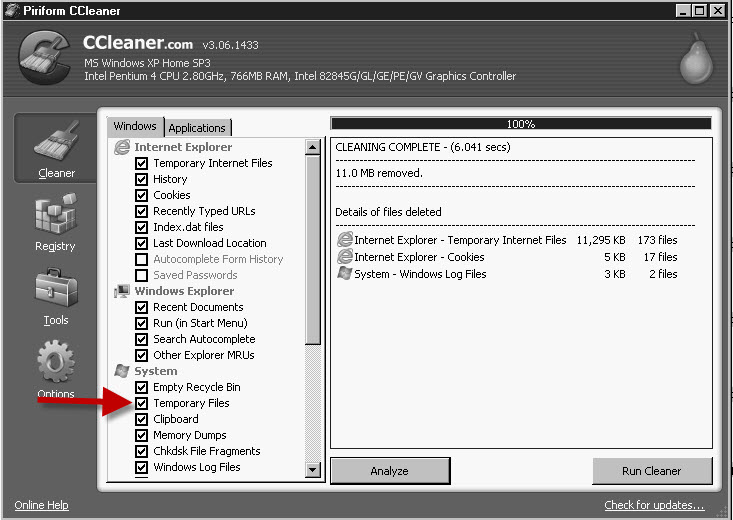This screenshot has width=733, height=520.
Task: Maximize the Piriform CCleaner window
Action: (699, 10)
